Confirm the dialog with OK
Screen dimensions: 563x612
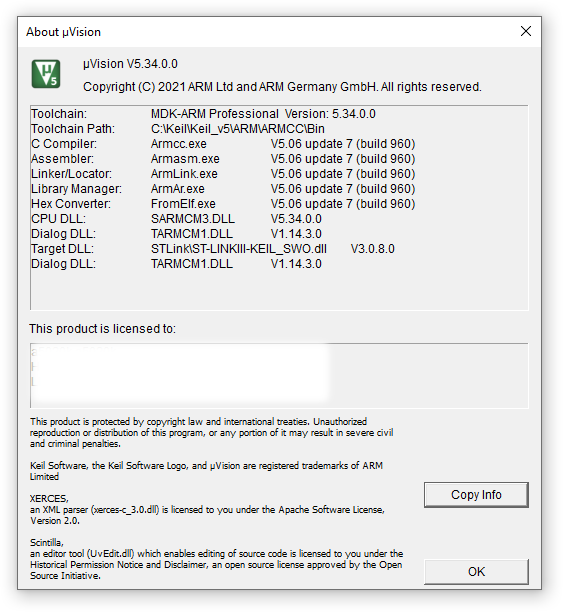(476, 571)
